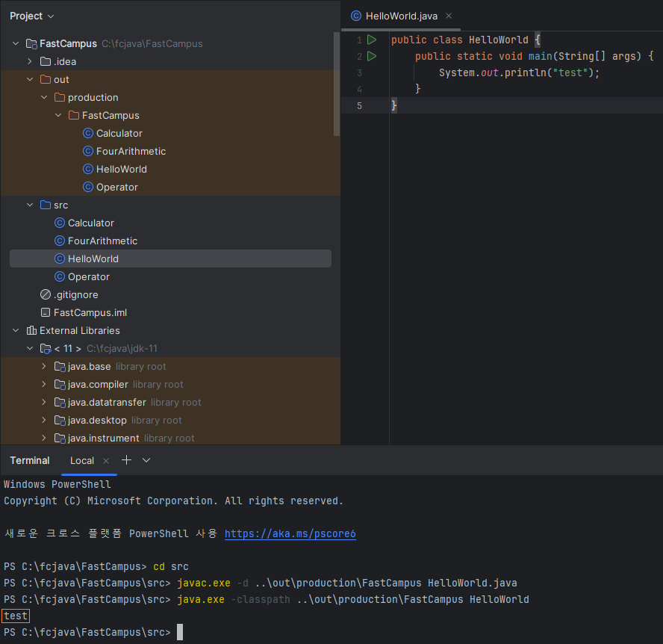
Task: Select the .gitignore file
Action: click(x=76, y=294)
